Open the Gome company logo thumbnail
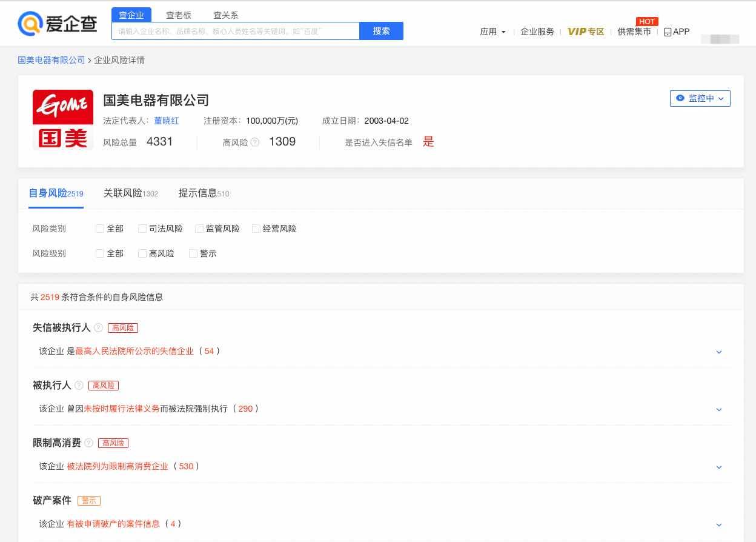This screenshot has width=756, height=542. pos(63,119)
